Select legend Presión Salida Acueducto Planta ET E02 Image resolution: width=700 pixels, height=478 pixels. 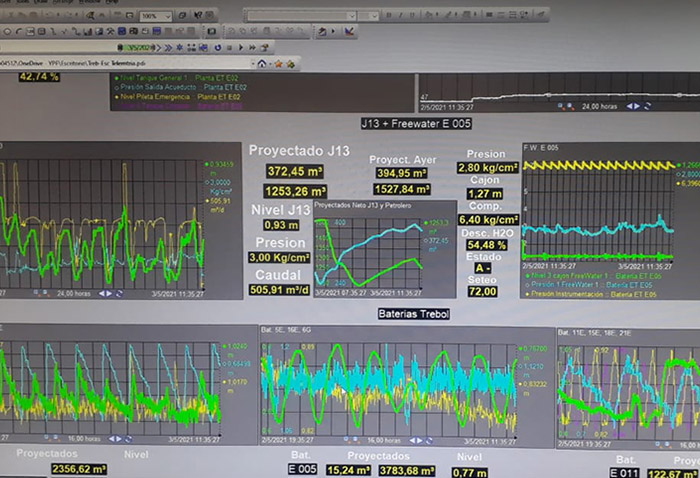tap(180, 87)
